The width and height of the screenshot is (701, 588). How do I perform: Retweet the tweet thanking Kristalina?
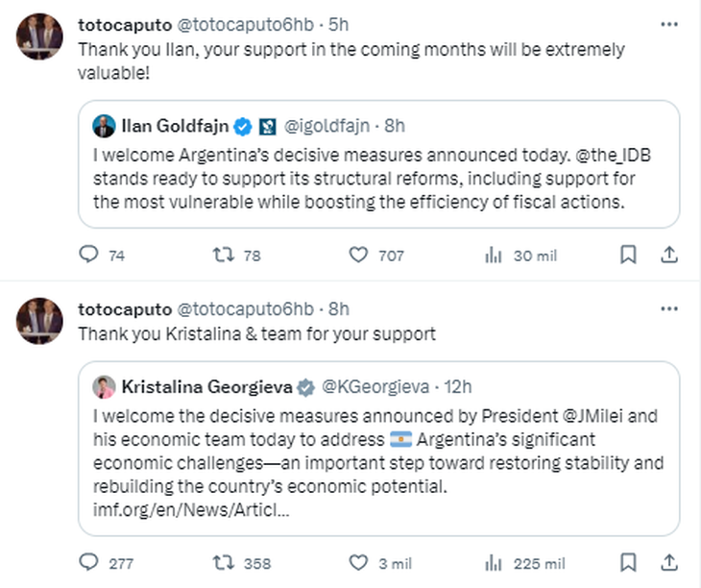223,563
